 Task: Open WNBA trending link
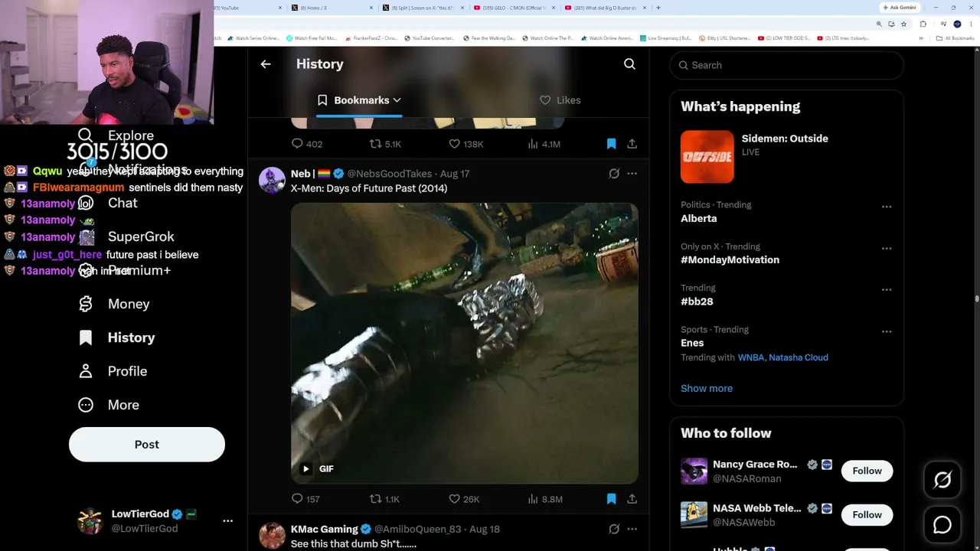pyautogui.click(x=751, y=357)
